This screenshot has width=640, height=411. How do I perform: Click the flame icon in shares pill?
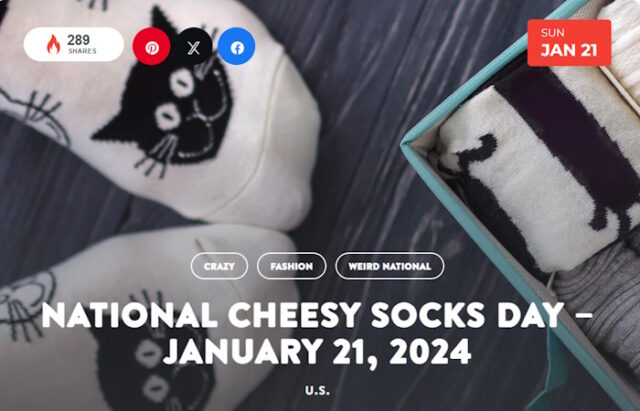[53, 44]
